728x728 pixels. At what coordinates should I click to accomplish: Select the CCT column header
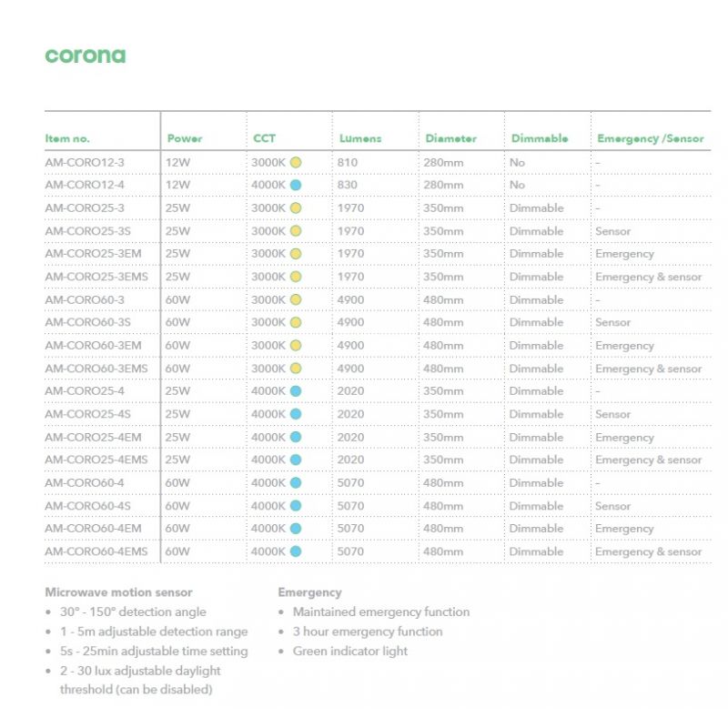(264, 138)
